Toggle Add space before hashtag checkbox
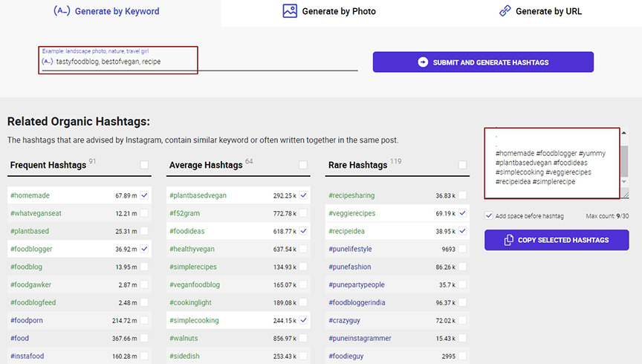This screenshot has height=364, width=642. (489, 215)
